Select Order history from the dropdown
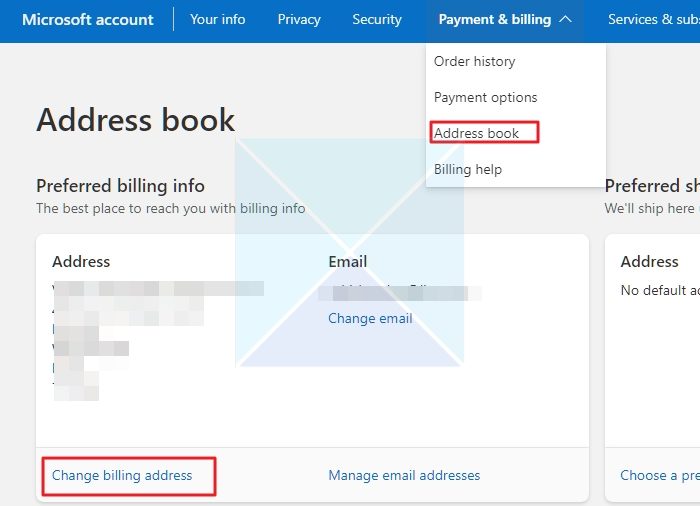The width and height of the screenshot is (700, 506). (474, 61)
